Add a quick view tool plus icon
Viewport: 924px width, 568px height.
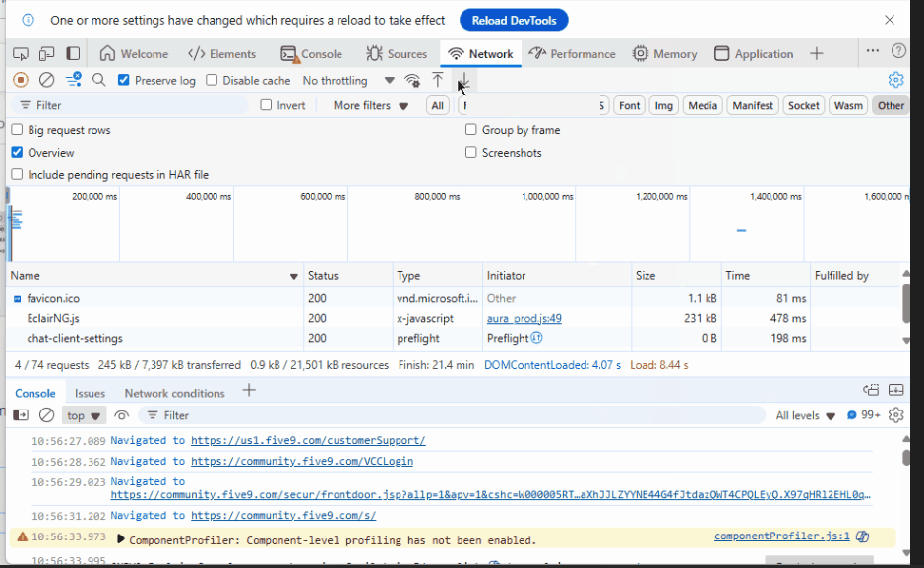[249, 390]
